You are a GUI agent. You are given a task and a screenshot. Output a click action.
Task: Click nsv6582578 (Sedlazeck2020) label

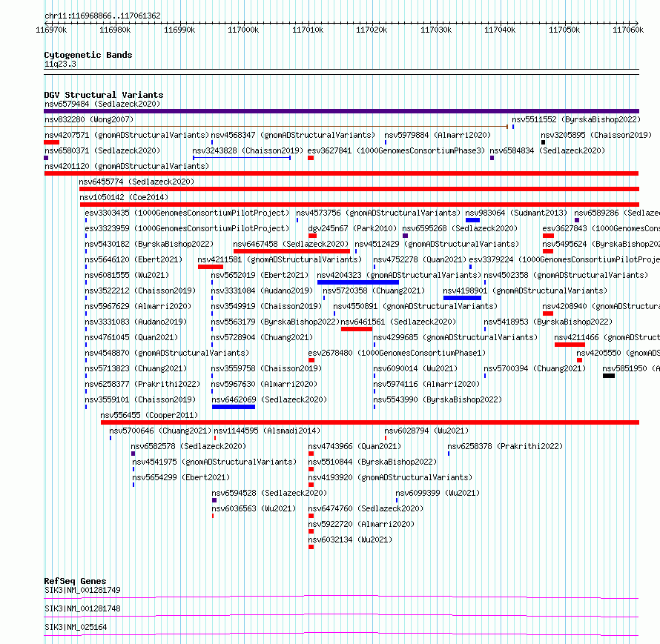point(188,446)
